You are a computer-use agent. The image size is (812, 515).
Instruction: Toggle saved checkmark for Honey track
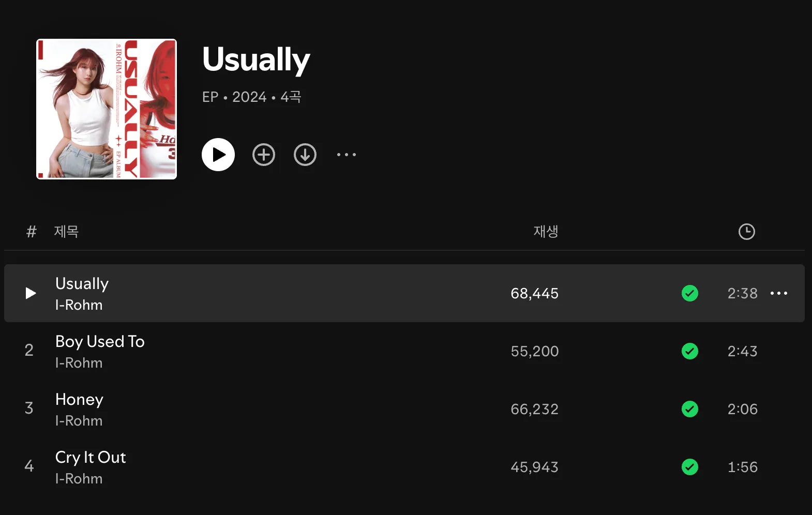[x=690, y=409]
